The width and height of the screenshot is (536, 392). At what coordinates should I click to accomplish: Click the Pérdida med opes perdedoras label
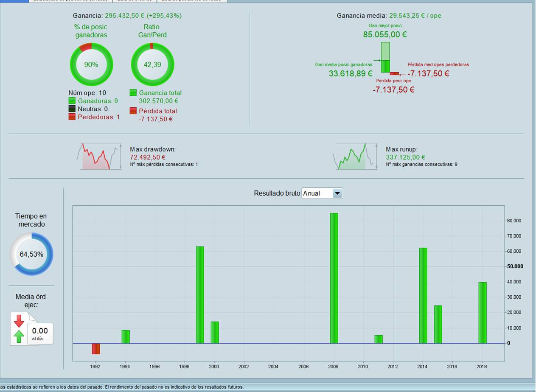pos(438,64)
